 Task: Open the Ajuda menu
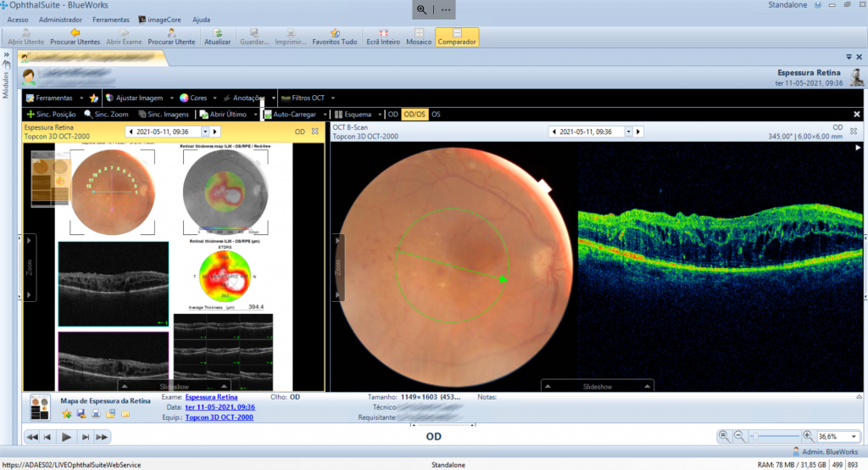[202, 19]
